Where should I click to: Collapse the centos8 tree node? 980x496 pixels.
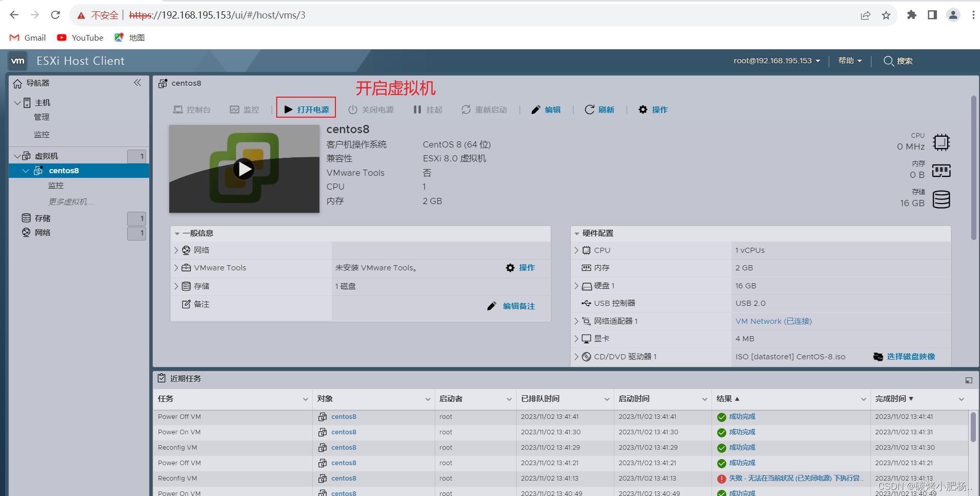(26, 171)
